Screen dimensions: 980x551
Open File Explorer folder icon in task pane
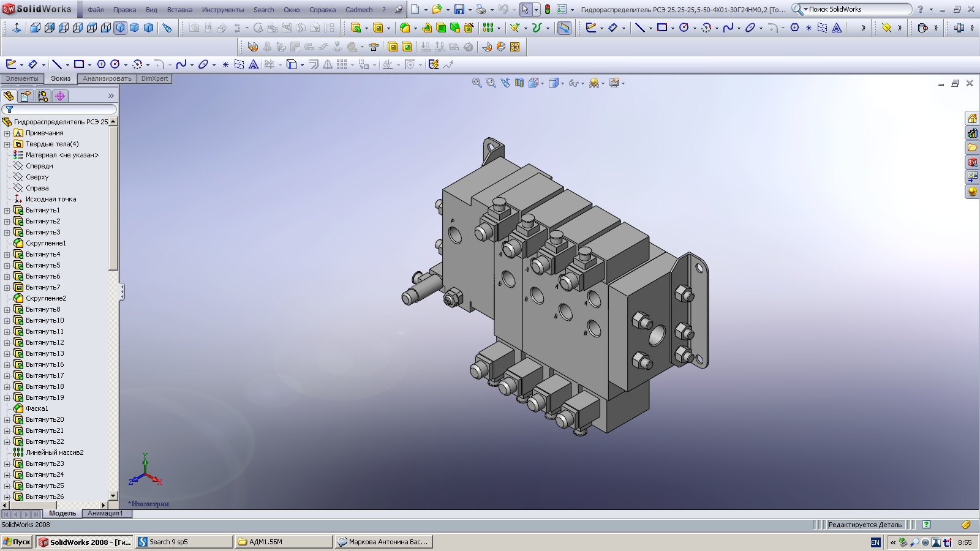click(972, 148)
